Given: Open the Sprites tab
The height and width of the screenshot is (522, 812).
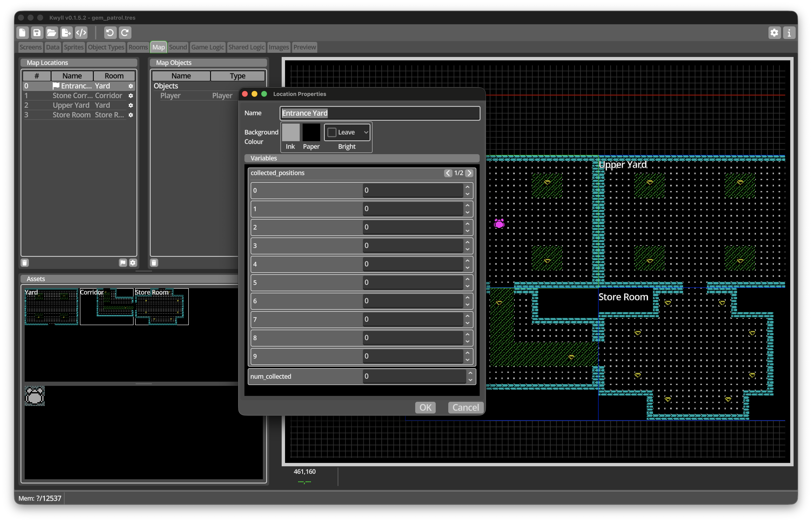Looking at the screenshot, I should click(73, 47).
